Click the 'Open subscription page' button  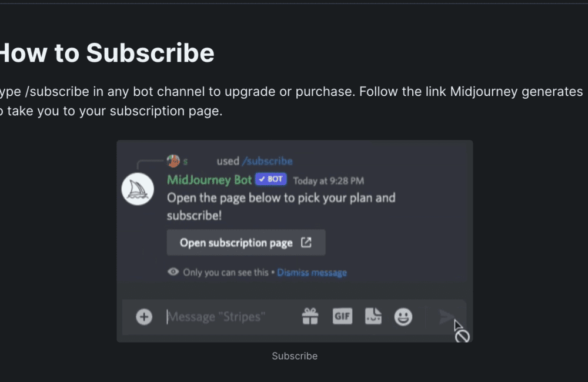(246, 242)
